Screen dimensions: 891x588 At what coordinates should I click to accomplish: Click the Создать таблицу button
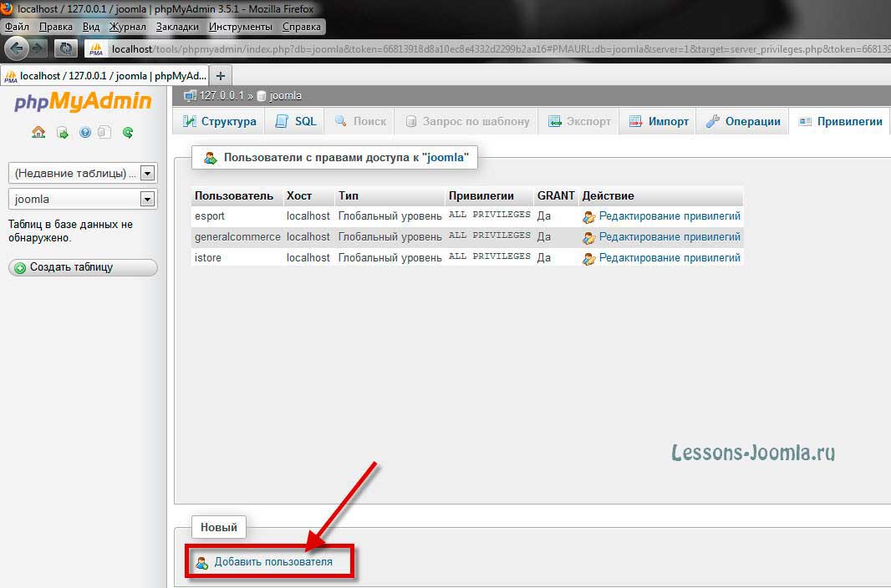tap(83, 267)
